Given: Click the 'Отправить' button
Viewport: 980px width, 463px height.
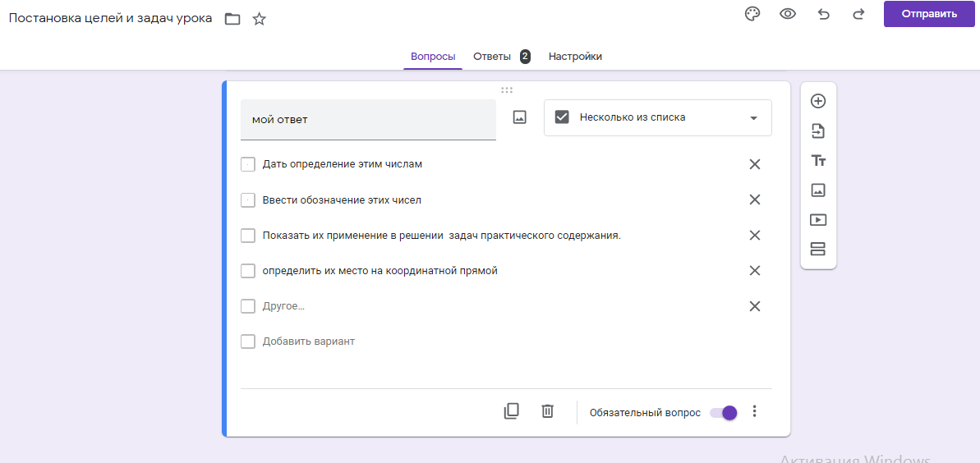Looking at the screenshot, I should click(929, 15).
